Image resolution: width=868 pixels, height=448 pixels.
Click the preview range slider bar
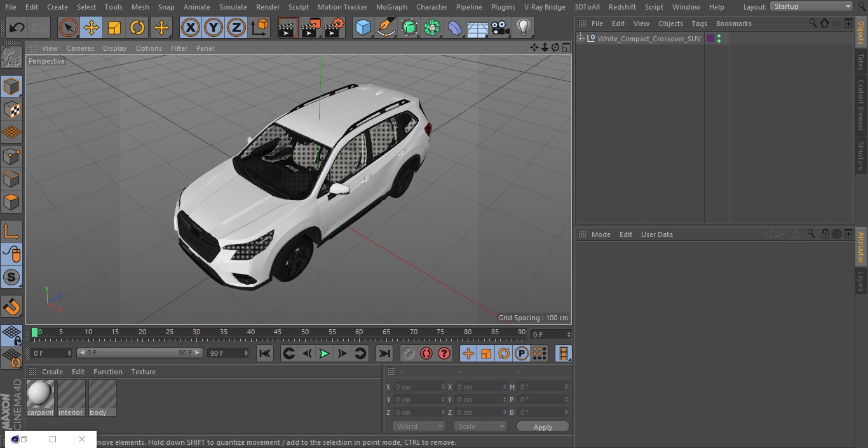pos(140,353)
